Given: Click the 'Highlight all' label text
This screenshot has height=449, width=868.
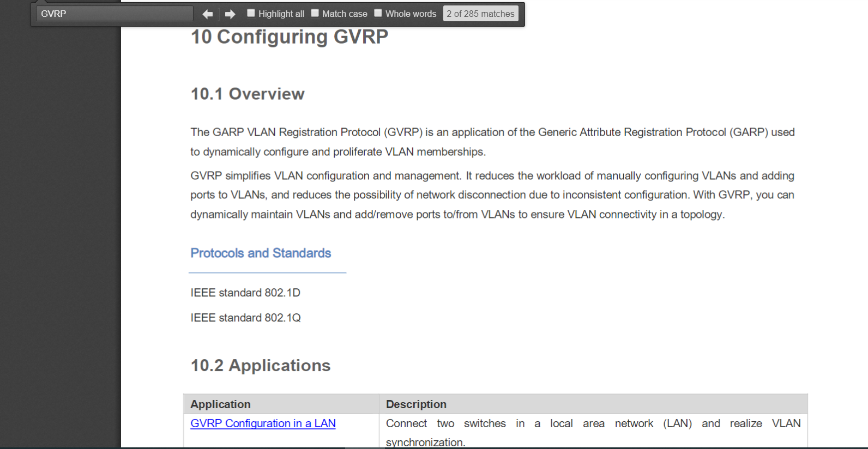Looking at the screenshot, I should coord(281,14).
